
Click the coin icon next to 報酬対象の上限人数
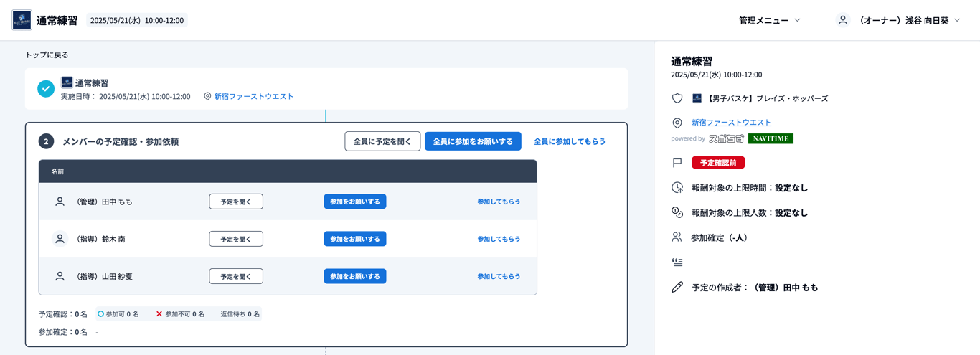[x=677, y=212]
